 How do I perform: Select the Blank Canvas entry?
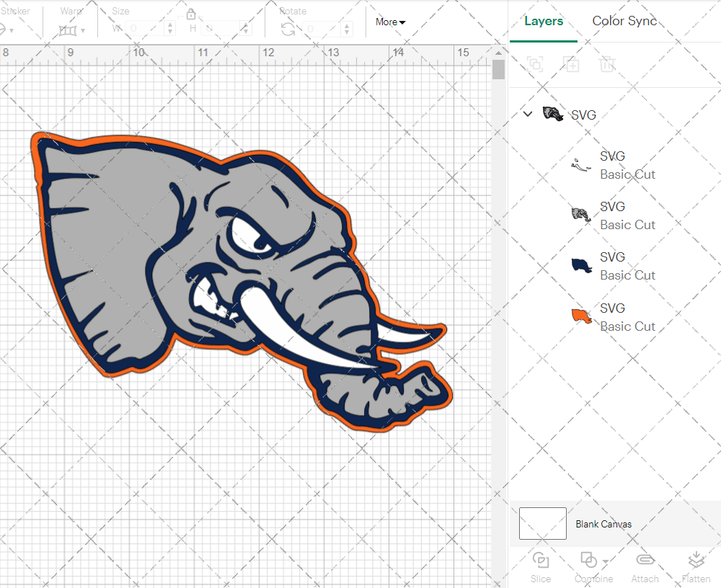pyautogui.click(x=604, y=524)
